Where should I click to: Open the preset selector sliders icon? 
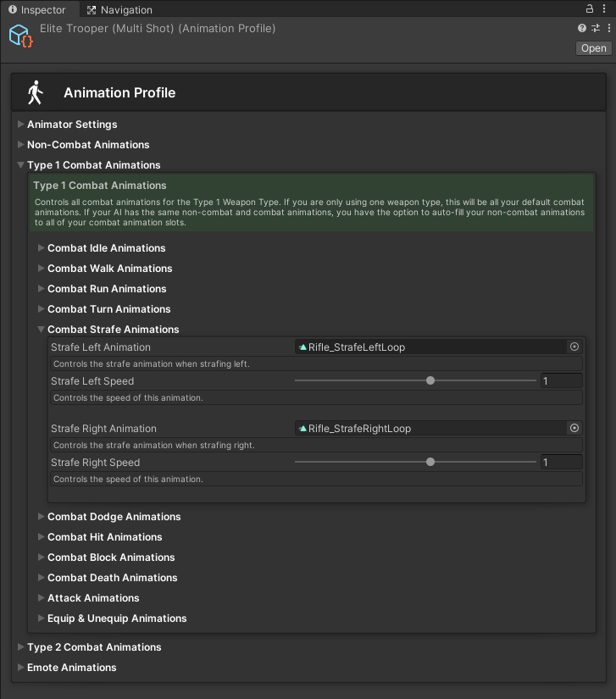596,29
